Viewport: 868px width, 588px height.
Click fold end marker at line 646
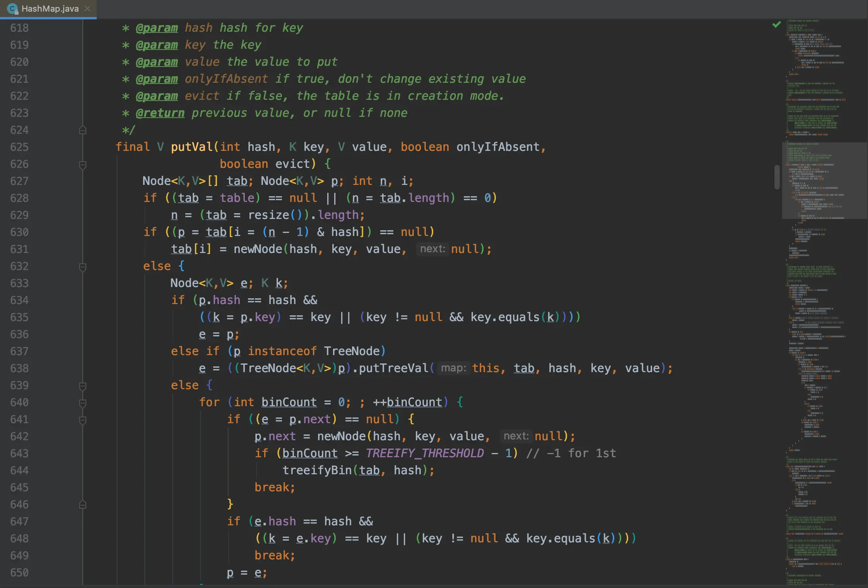point(82,505)
